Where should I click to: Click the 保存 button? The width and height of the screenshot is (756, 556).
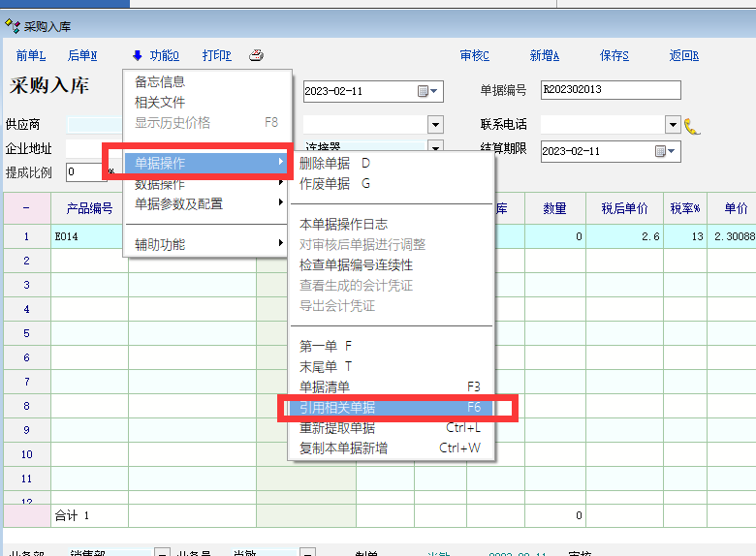click(x=614, y=55)
